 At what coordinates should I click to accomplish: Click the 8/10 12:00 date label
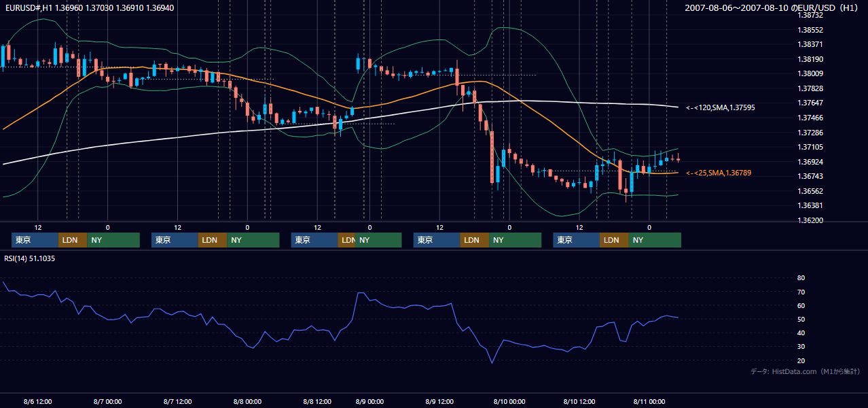pyautogui.click(x=579, y=401)
